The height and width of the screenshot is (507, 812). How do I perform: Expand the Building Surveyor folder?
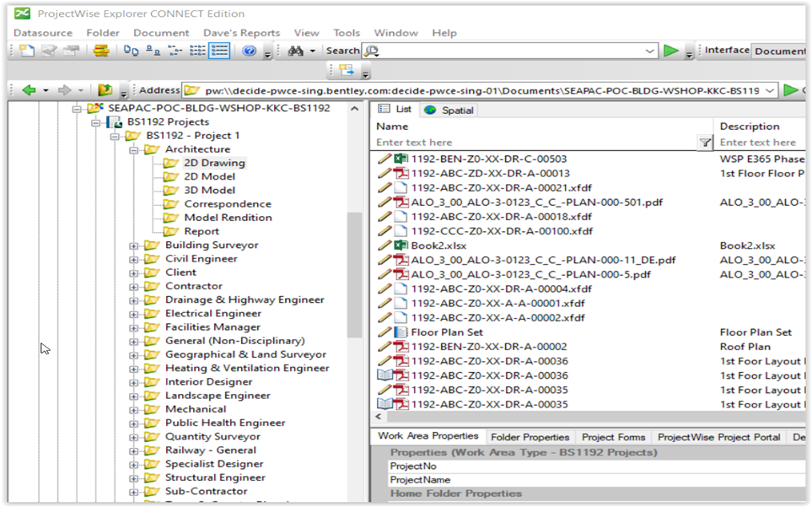133,246
